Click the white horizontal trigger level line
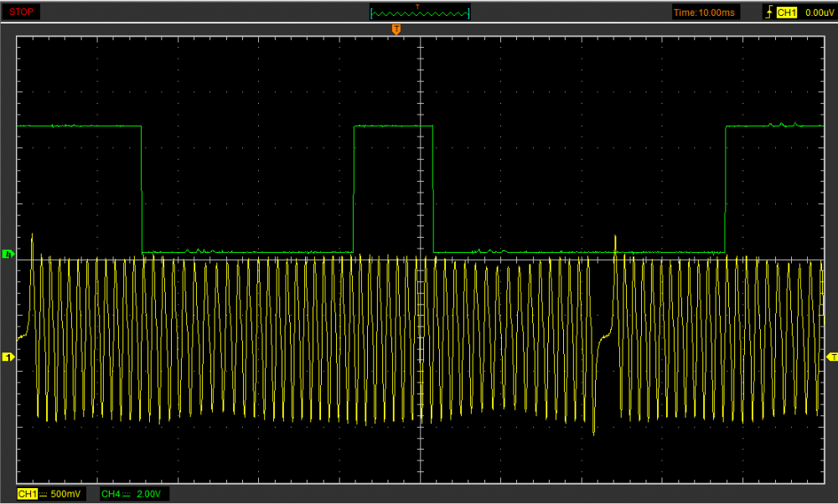838x504 pixels. [520, 260]
